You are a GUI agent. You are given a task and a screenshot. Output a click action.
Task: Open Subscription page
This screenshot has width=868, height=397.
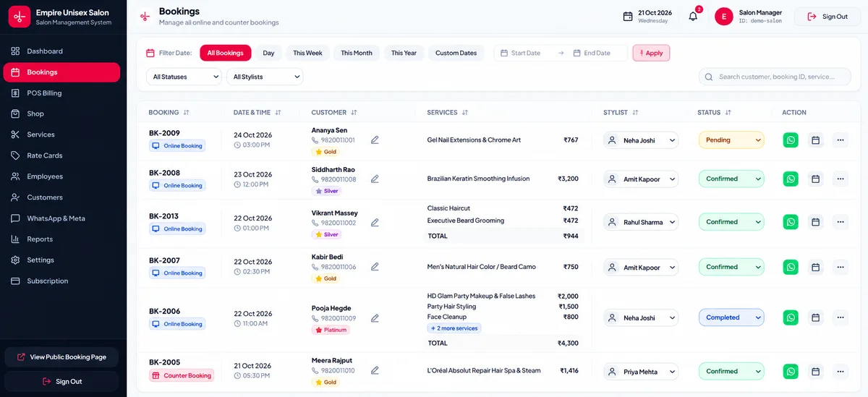(x=61, y=281)
